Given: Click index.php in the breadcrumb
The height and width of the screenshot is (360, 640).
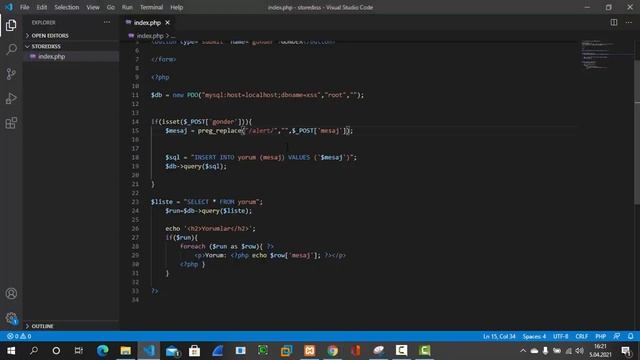Looking at the screenshot, I should point(149,36).
